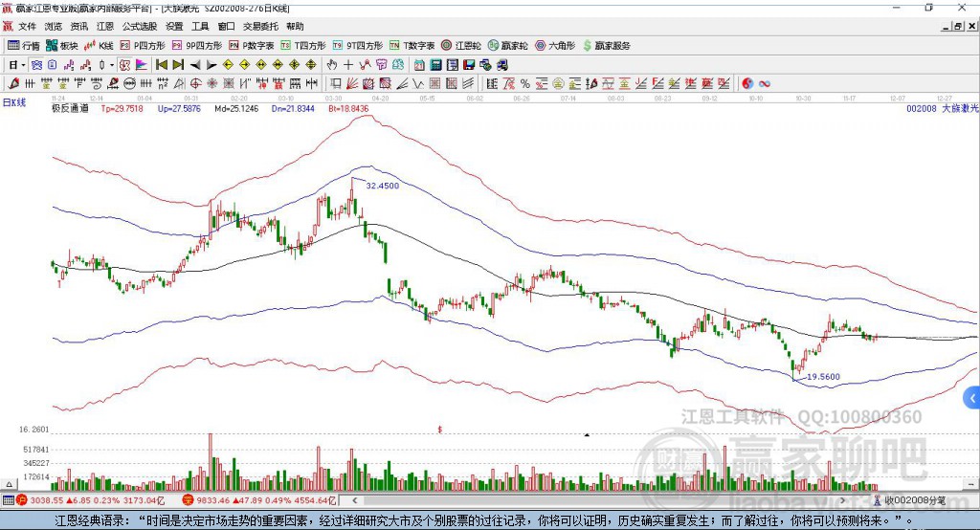Open the 江恩 menu
This screenshot has width=980, height=530.
105,26
